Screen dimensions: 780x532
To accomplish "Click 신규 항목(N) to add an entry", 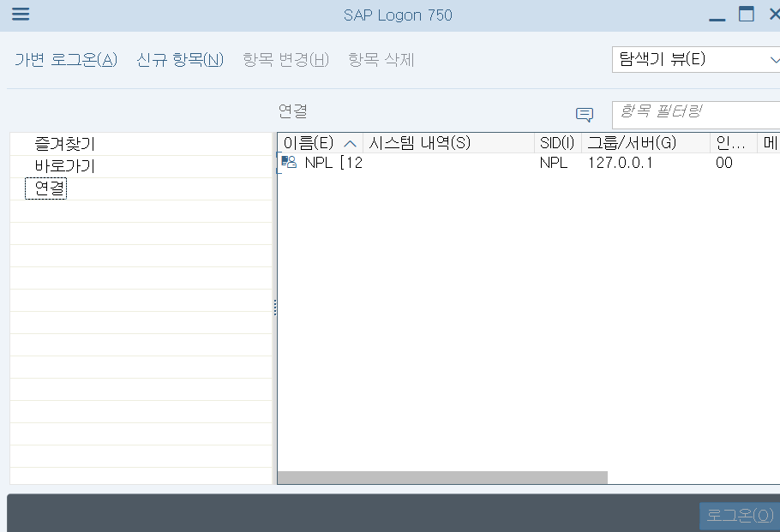I will [x=180, y=60].
